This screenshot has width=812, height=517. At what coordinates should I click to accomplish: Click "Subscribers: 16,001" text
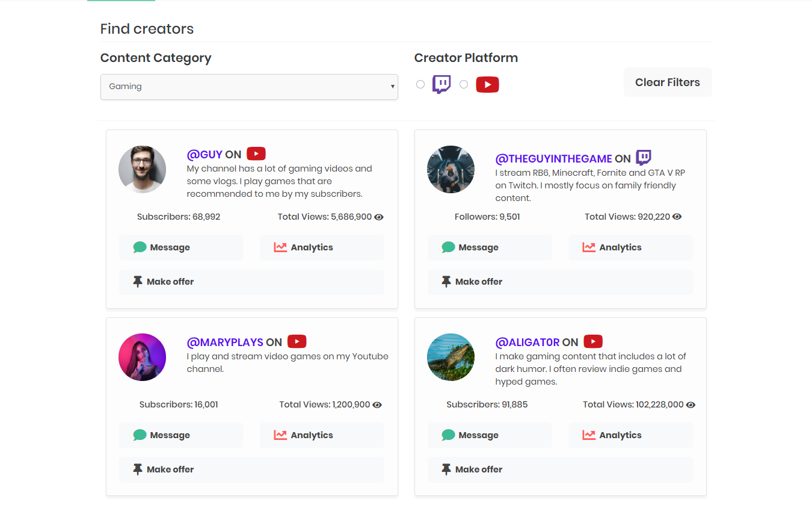pyautogui.click(x=179, y=404)
